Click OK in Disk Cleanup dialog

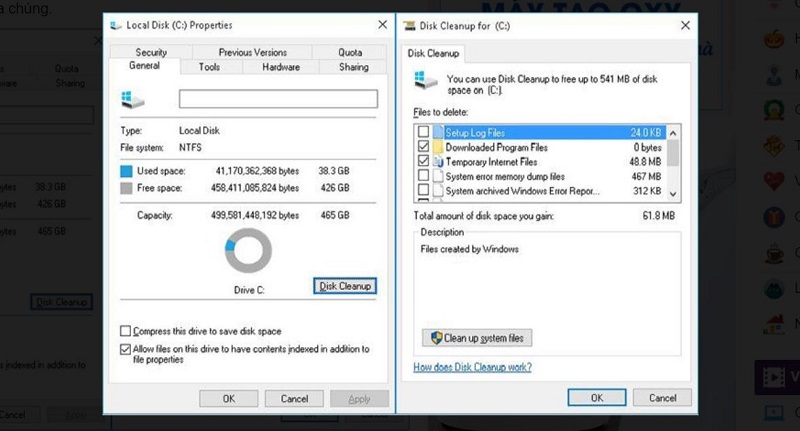[x=597, y=398]
